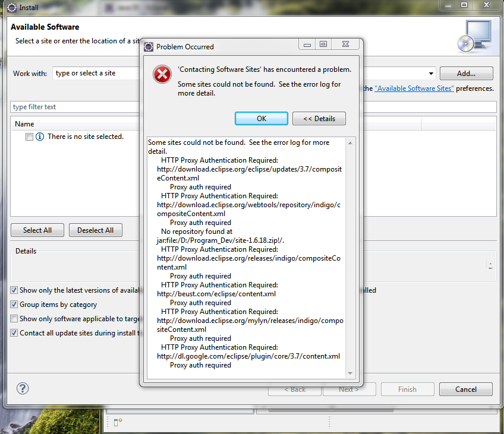The height and width of the screenshot is (434, 504).
Task: Click the mylyn/releases/indigo URL line
Action: [250, 321]
